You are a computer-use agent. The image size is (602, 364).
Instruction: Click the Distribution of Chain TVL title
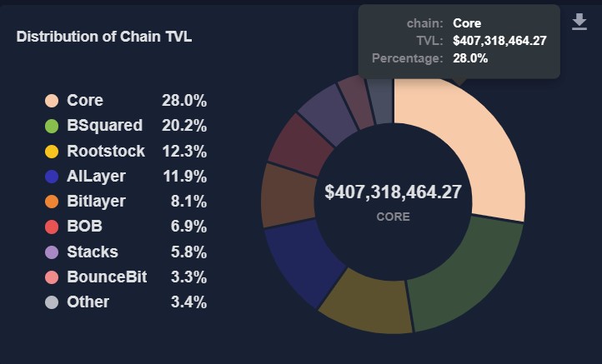[104, 37]
